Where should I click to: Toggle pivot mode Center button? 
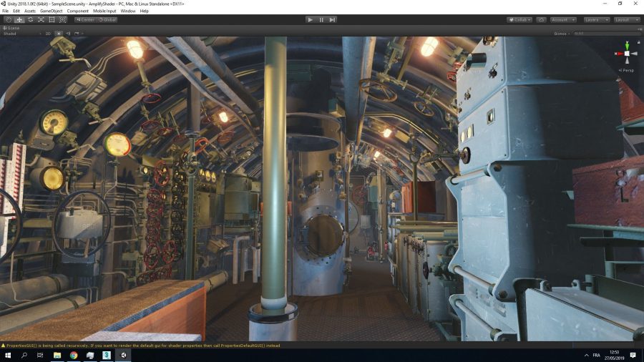[x=85, y=19]
